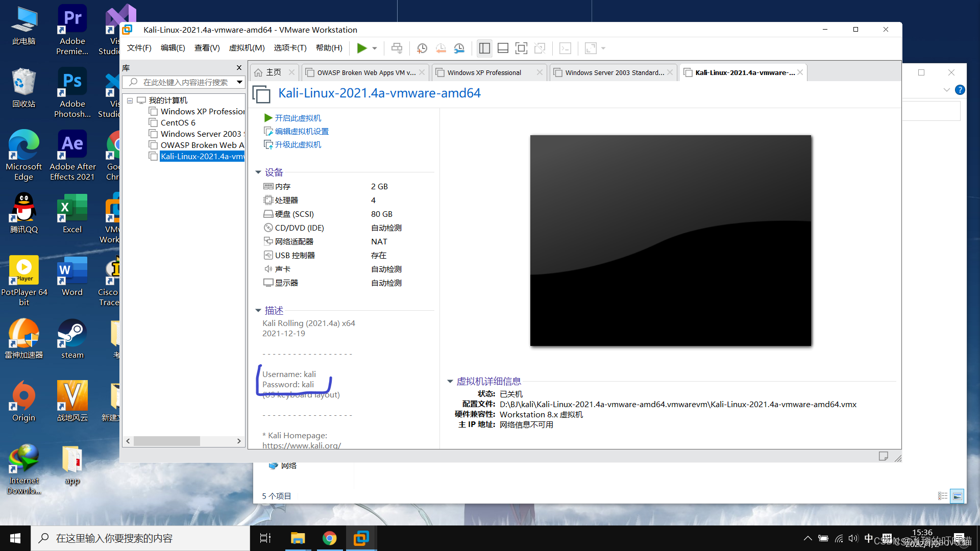This screenshot has height=551, width=980.
Task: Open the power options dropdown arrow
Action: pos(375,48)
